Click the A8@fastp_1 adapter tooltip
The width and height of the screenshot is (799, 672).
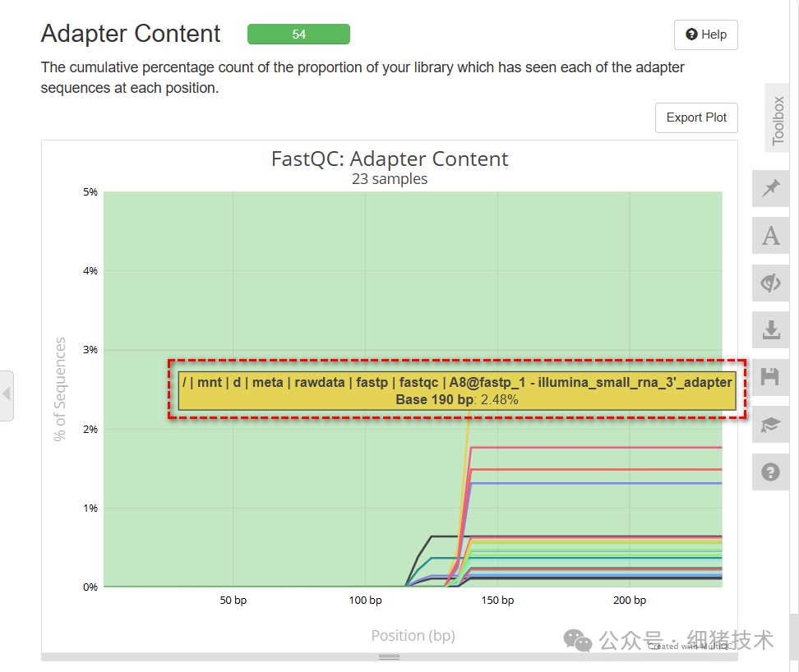[x=457, y=391]
